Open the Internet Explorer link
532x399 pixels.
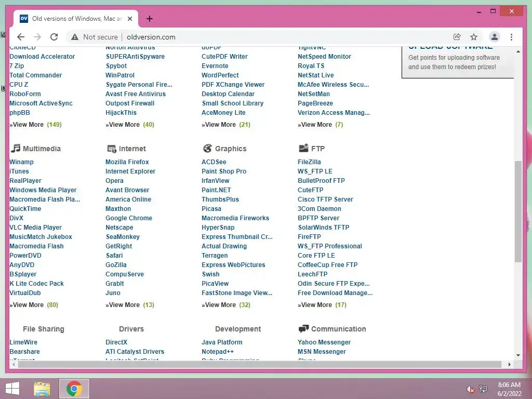tap(130, 171)
